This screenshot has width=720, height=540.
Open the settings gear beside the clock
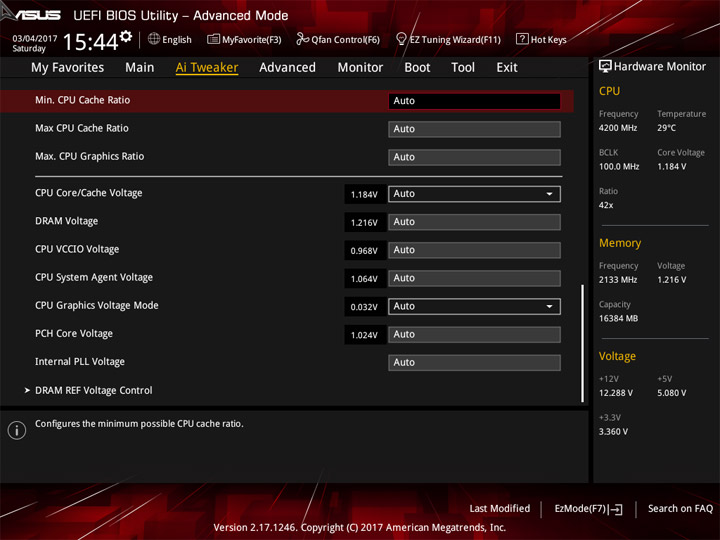click(x=126, y=36)
